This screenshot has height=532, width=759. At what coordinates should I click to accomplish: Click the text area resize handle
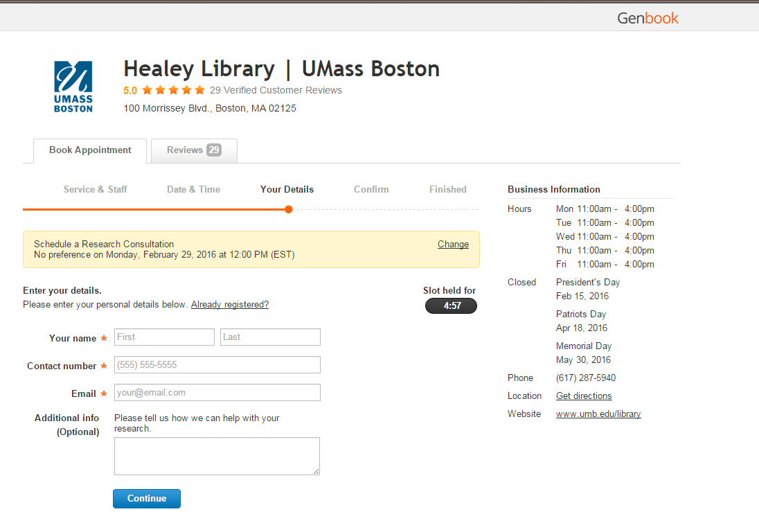tap(316, 472)
